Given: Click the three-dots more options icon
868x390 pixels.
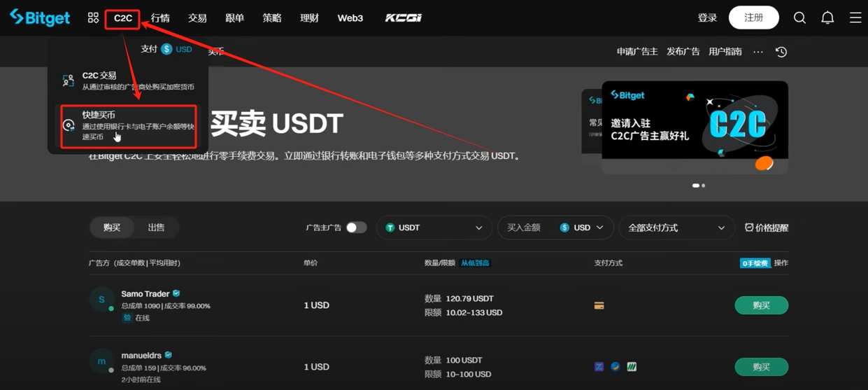Looking at the screenshot, I should pyautogui.click(x=758, y=52).
